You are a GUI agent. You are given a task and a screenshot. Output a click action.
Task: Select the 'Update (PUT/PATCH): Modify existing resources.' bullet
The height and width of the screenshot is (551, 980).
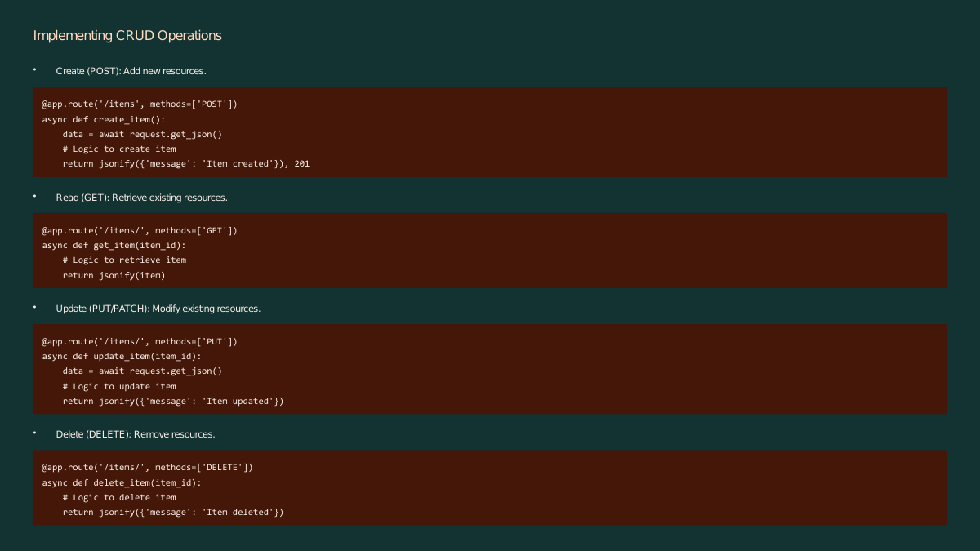(x=158, y=309)
